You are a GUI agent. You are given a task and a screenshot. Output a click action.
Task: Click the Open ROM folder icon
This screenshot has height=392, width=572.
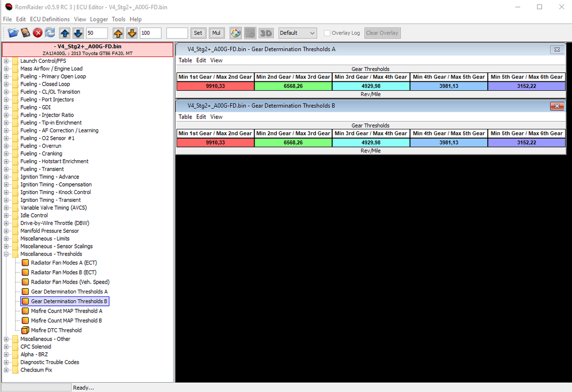pos(13,33)
